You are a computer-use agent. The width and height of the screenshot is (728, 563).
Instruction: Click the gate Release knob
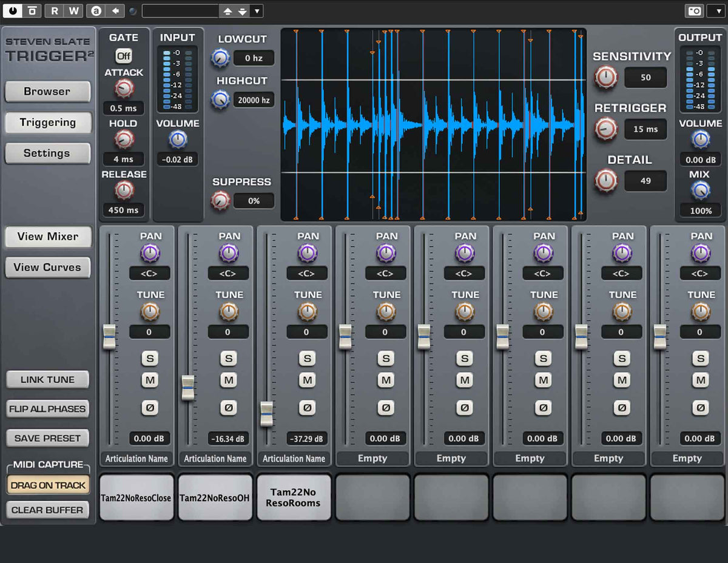tap(124, 190)
